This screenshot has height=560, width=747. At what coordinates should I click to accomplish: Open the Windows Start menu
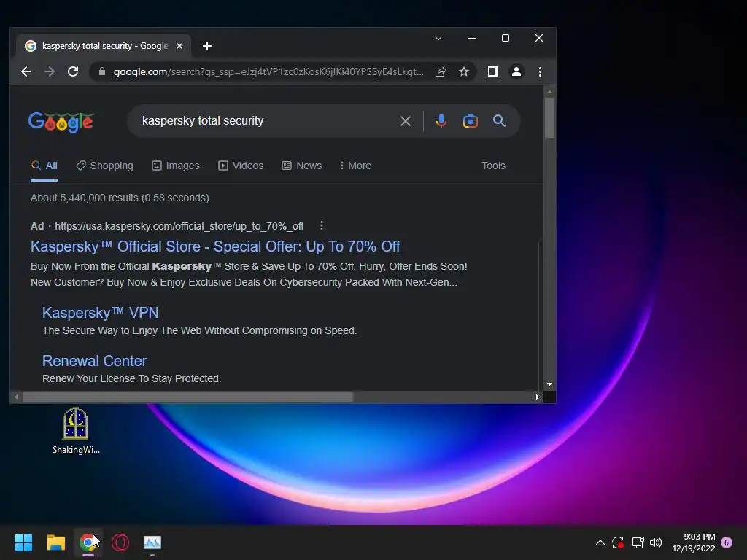23,542
